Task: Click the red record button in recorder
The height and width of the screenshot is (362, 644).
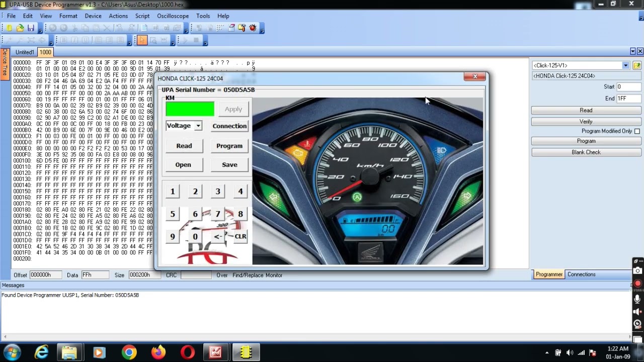Action: 637,284
